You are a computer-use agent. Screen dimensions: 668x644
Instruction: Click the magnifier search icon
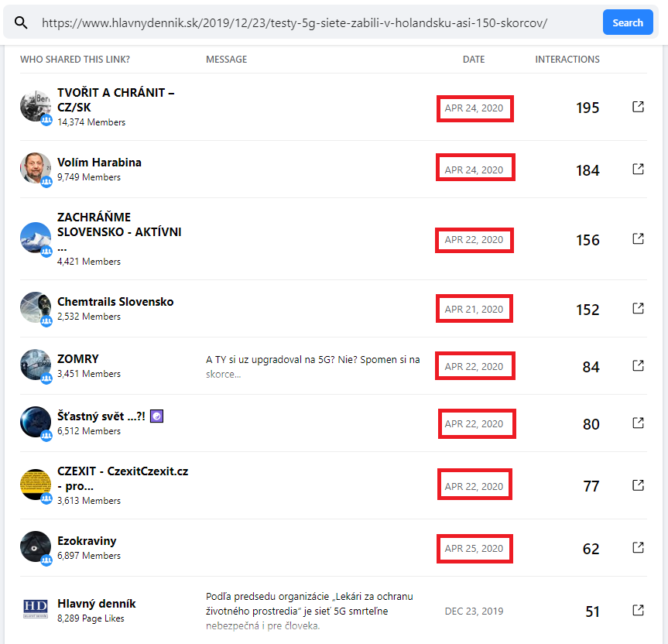coord(21,23)
